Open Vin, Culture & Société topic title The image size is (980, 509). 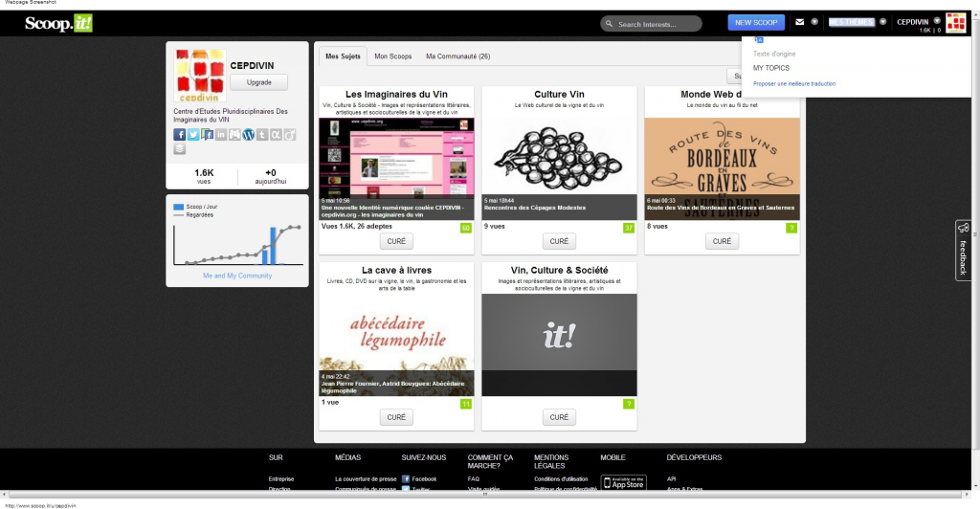click(559, 271)
